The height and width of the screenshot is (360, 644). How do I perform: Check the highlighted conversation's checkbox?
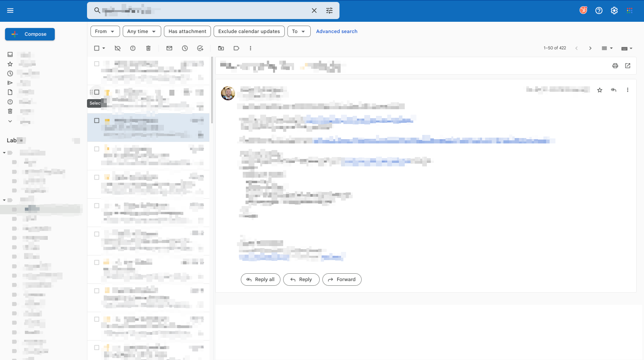coord(97,121)
